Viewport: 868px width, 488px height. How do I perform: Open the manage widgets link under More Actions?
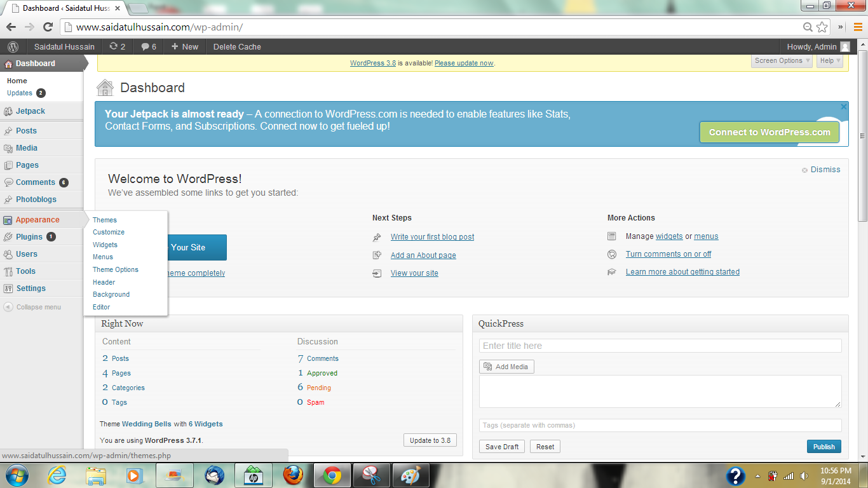click(x=669, y=236)
